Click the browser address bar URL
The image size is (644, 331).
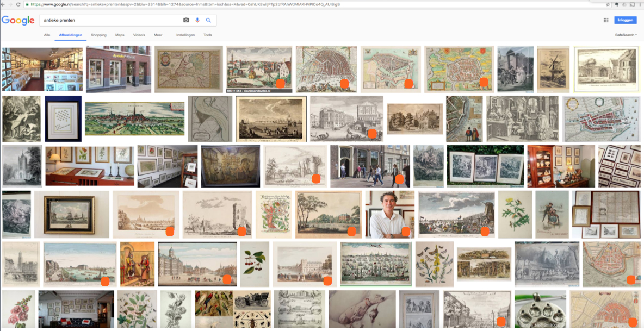point(185,4)
